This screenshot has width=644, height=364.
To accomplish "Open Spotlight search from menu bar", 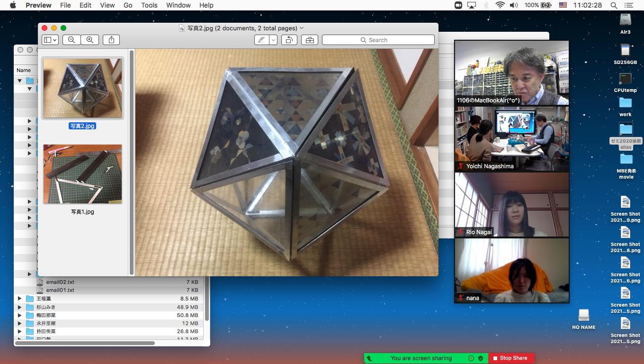I will (614, 5).
